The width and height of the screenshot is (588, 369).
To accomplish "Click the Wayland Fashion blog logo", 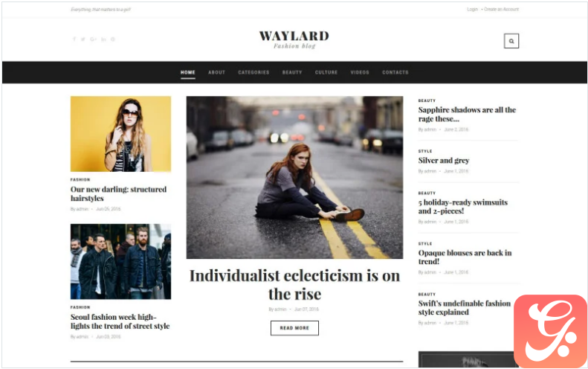I will [294, 39].
